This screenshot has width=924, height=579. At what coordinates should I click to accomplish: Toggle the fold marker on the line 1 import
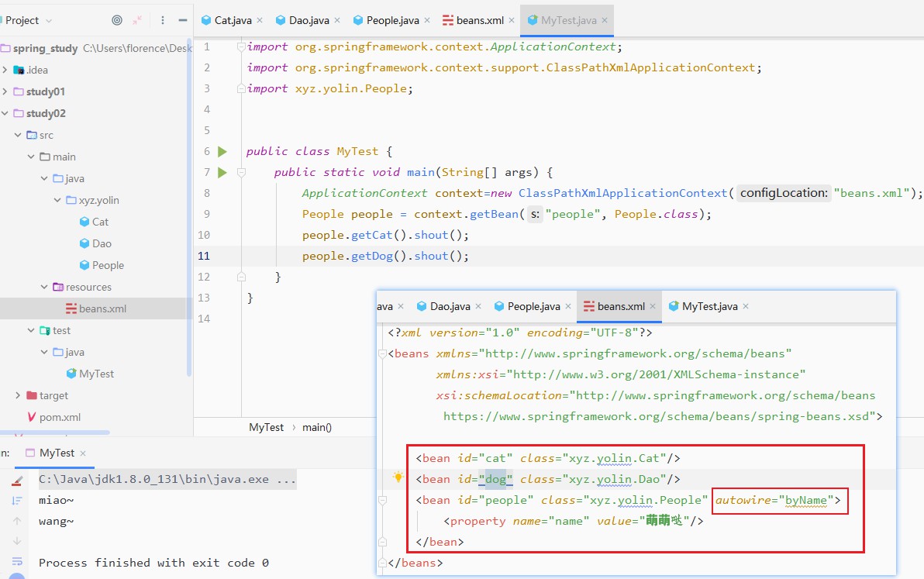242,47
